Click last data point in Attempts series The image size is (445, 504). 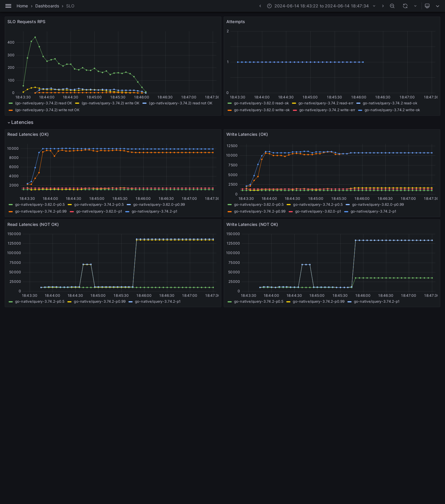[x=363, y=62]
